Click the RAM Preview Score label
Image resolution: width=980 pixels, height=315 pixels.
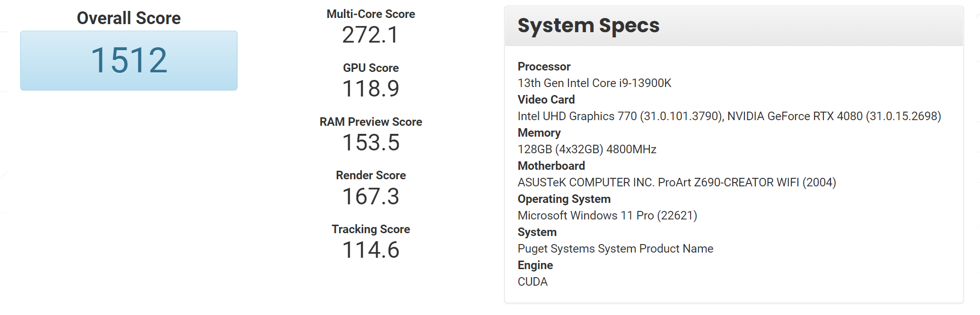coord(371,122)
